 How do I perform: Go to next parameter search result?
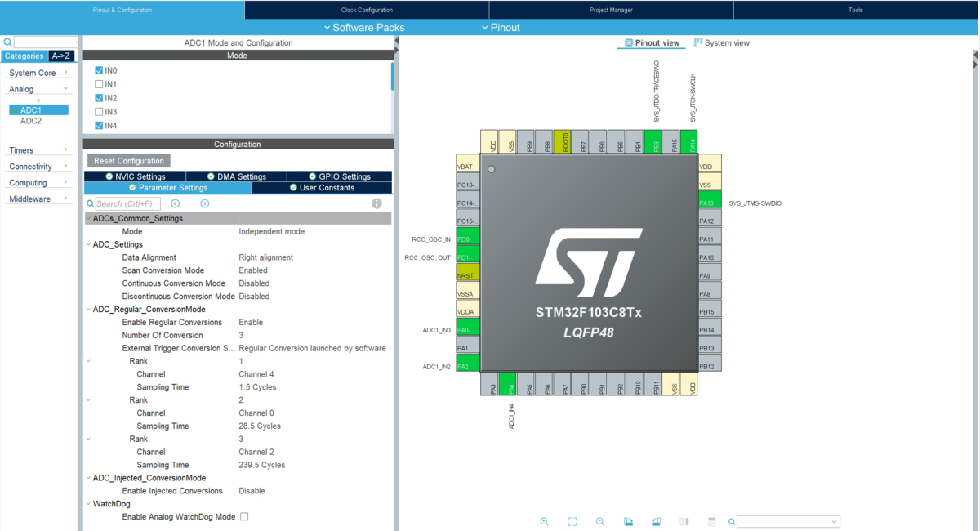tap(205, 203)
